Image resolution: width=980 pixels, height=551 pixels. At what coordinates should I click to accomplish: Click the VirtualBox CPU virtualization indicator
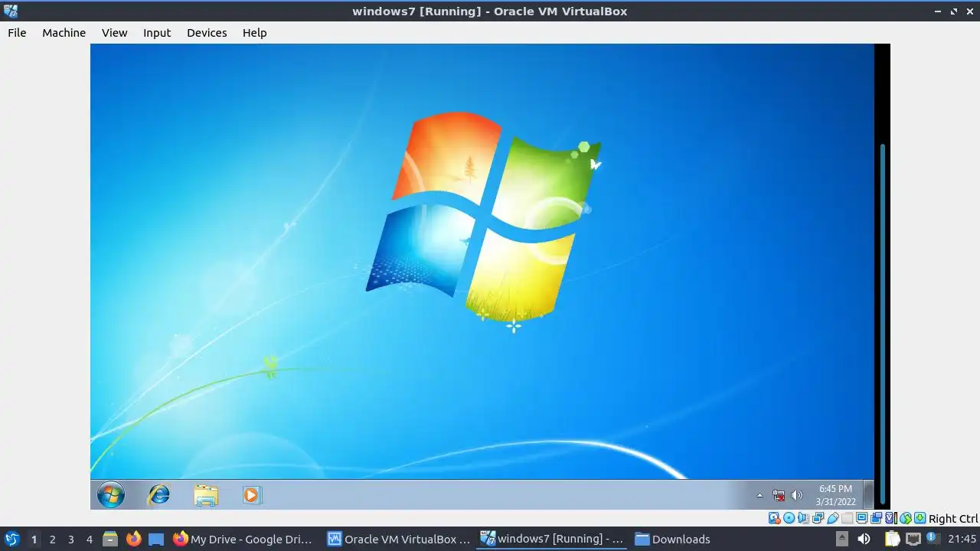coord(891,518)
